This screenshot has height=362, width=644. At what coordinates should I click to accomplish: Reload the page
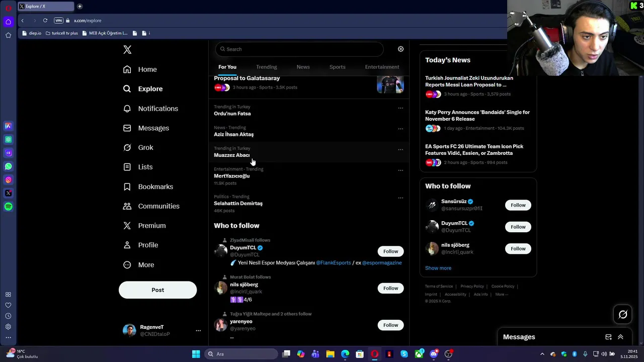point(45,21)
